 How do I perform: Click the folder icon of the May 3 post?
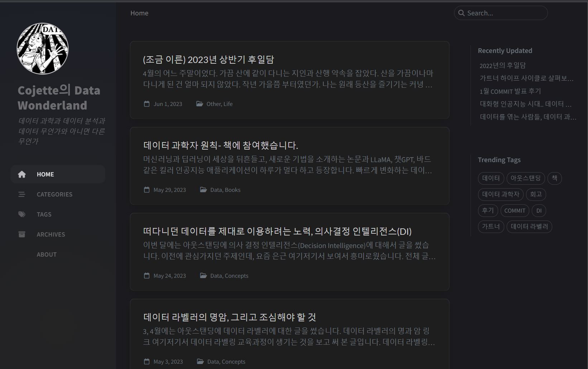click(x=201, y=361)
